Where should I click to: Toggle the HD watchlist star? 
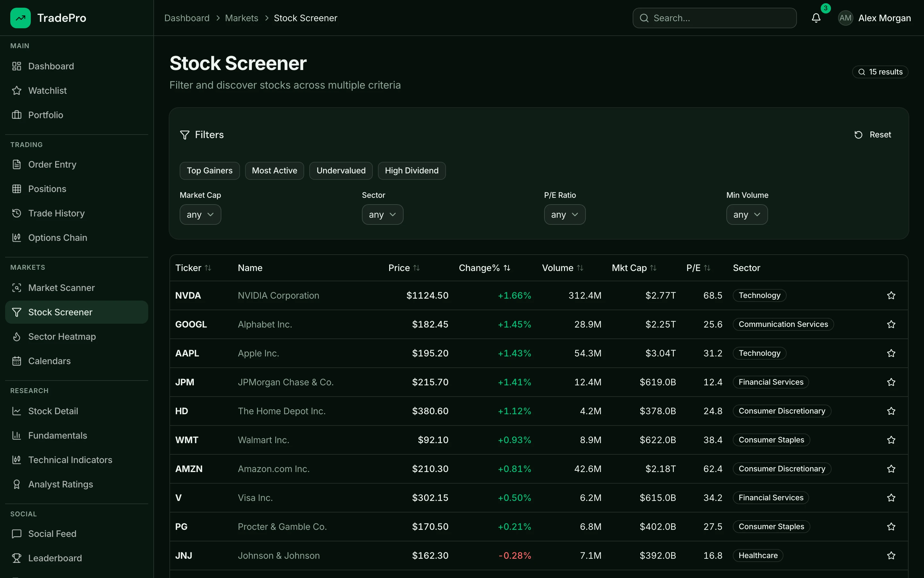click(x=891, y=411)
